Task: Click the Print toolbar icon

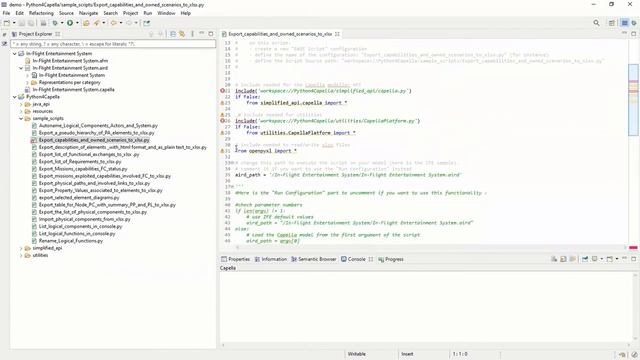Action: [x=43, y=23]
